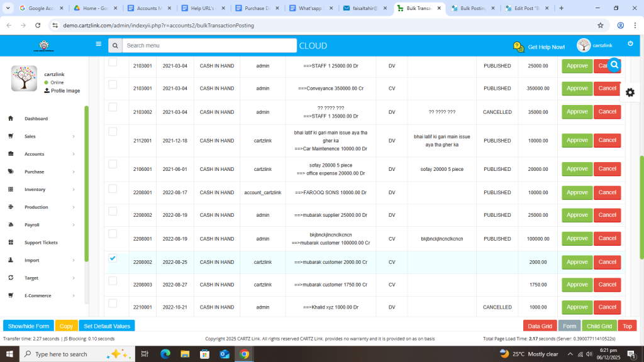Image resolution: width=644 pixels, height=362 pixels.
Task: Click the Dashboard home icon in sidebar
Action: tap(11, 119)
